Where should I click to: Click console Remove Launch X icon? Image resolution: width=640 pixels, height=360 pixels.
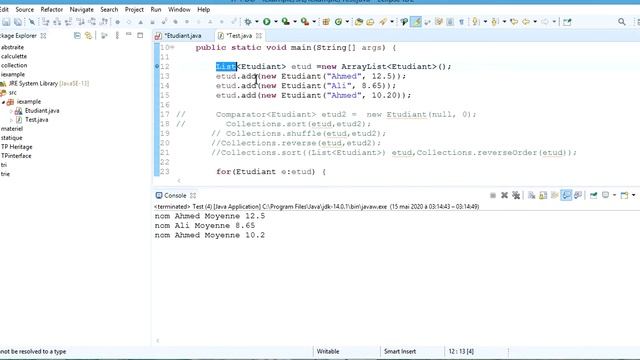click(504, 196)
